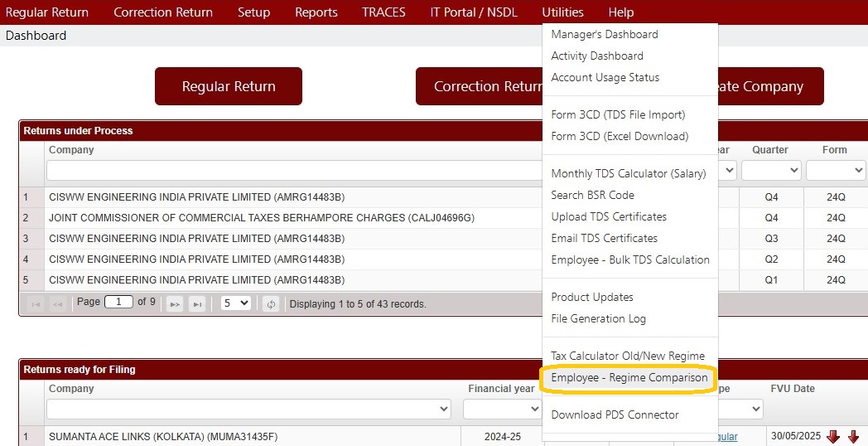Image resolution: width=868 pixels, height=446 pixels.
Task: Expand the Quarter filter dropdown
Action: [x=771, y=171]
